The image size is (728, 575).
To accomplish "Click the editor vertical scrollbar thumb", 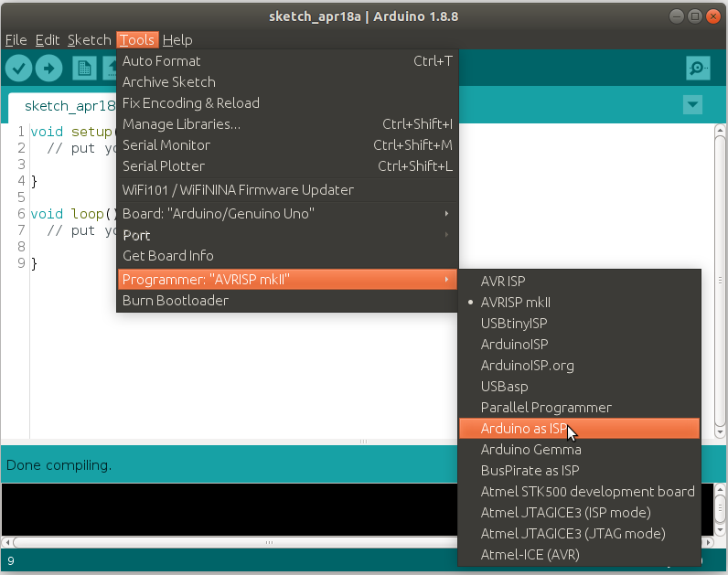I will pos(720,281).
